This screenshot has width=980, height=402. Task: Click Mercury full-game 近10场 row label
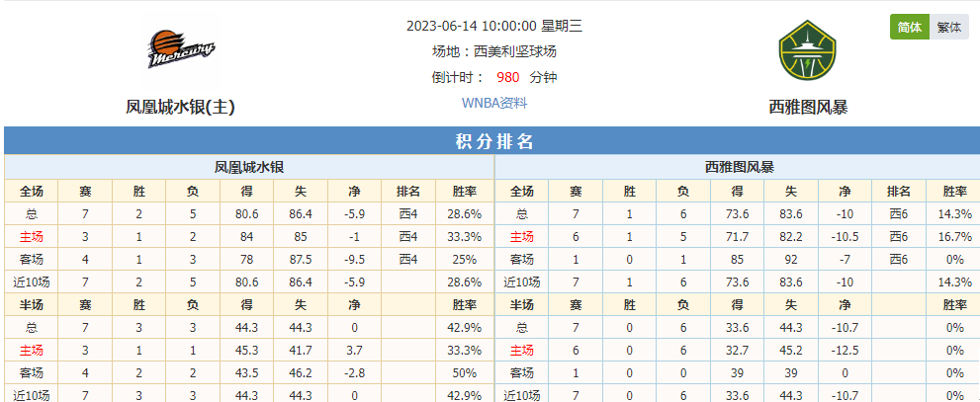point(32,281)
